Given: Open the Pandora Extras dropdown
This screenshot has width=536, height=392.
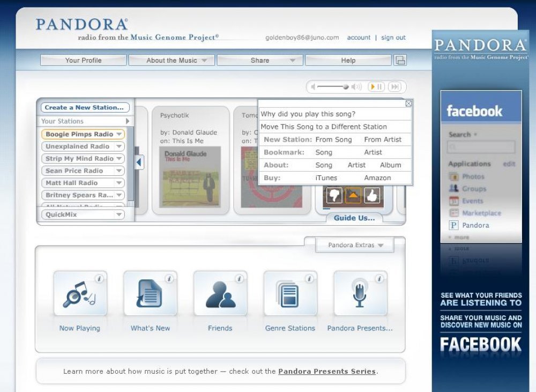Looking at the screenshot, I should click(x=354, y=245).
